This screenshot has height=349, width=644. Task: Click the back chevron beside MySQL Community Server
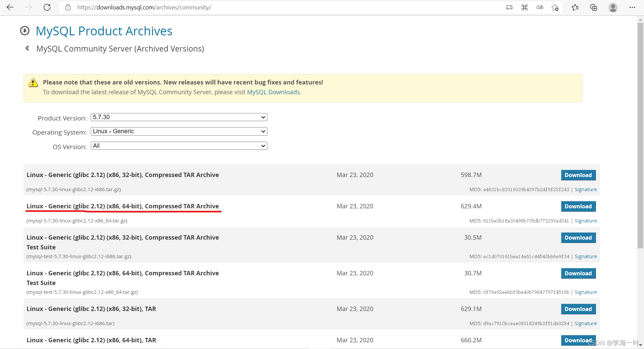tap(27, 48)
